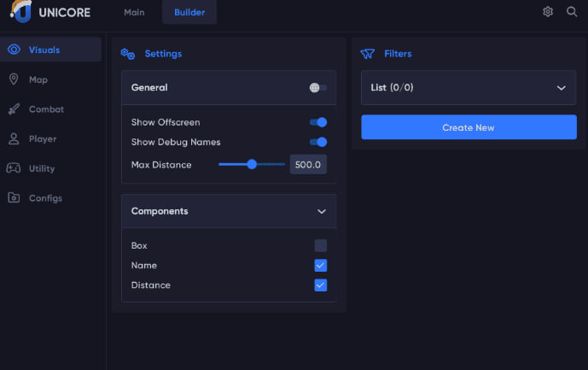Turn off Show Debug Names
Screen dimensions: 588x370
318,142
